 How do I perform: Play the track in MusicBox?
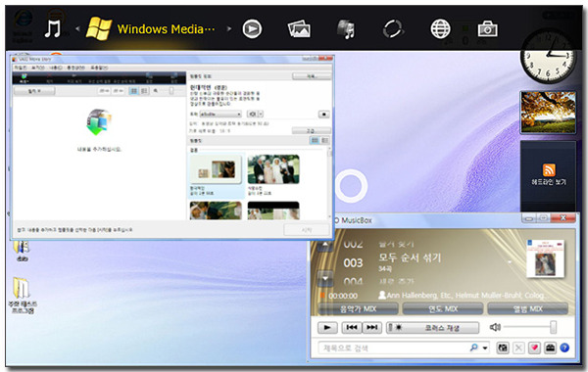coord(327,327)
